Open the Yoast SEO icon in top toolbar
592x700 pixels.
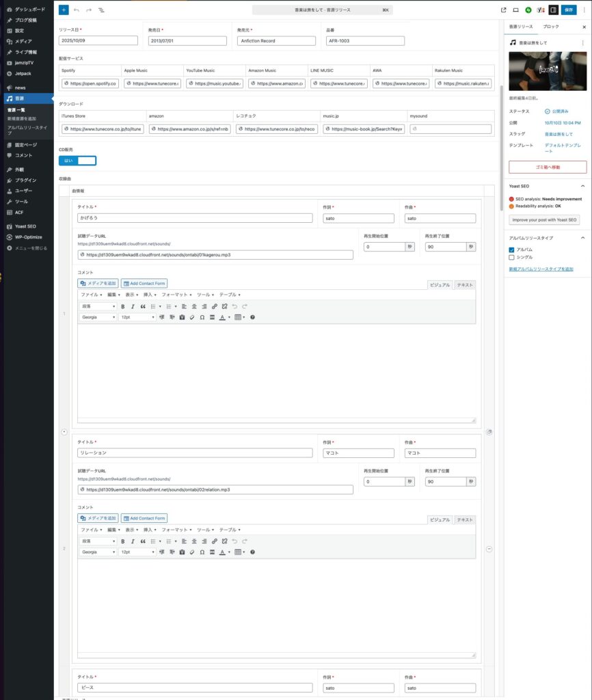point(540,10)
